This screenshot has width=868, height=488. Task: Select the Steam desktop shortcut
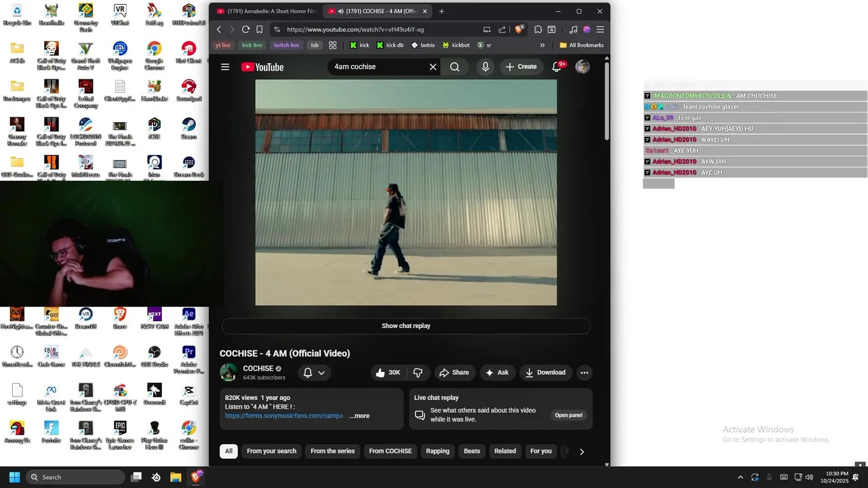189,128
